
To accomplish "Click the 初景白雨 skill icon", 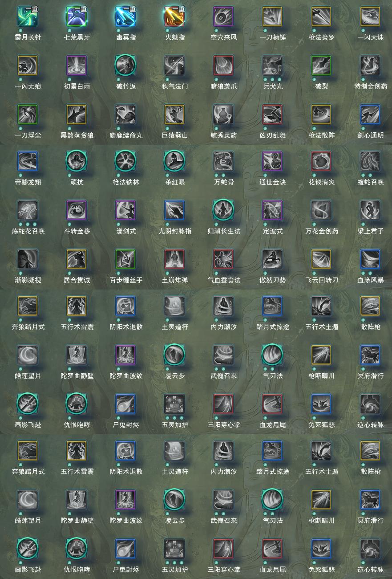I will tap(77, 65).
